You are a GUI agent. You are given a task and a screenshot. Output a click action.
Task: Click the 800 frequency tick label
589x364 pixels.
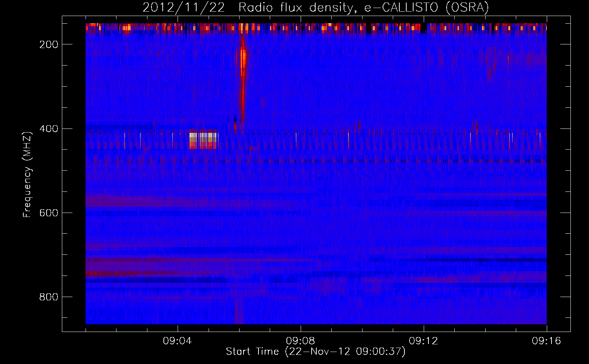pos(49,297)
